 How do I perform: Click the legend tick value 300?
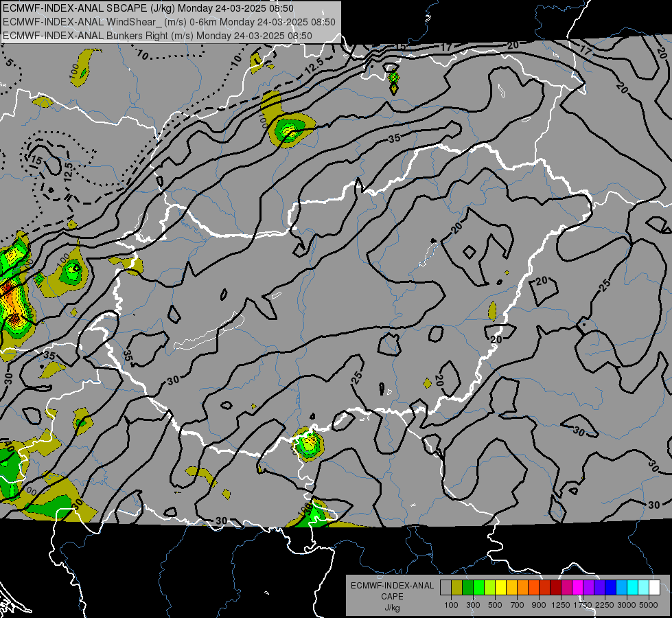tap(473, 605)
